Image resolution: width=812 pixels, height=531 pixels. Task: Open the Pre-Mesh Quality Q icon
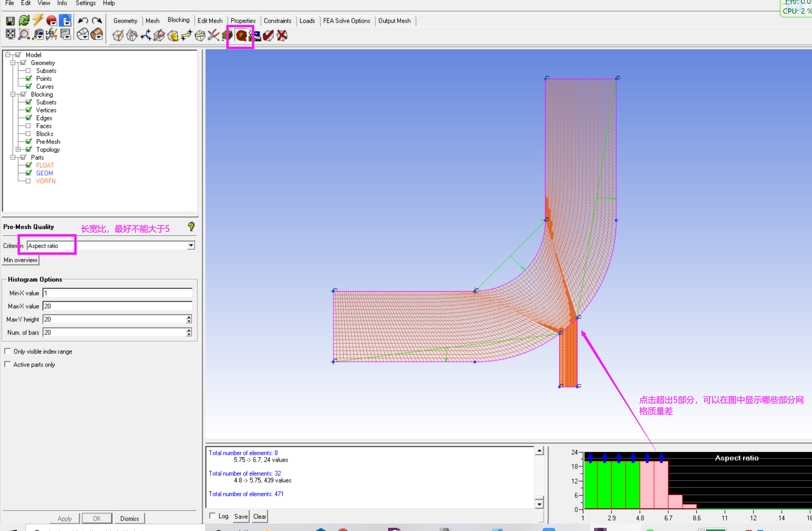(241, 35)
